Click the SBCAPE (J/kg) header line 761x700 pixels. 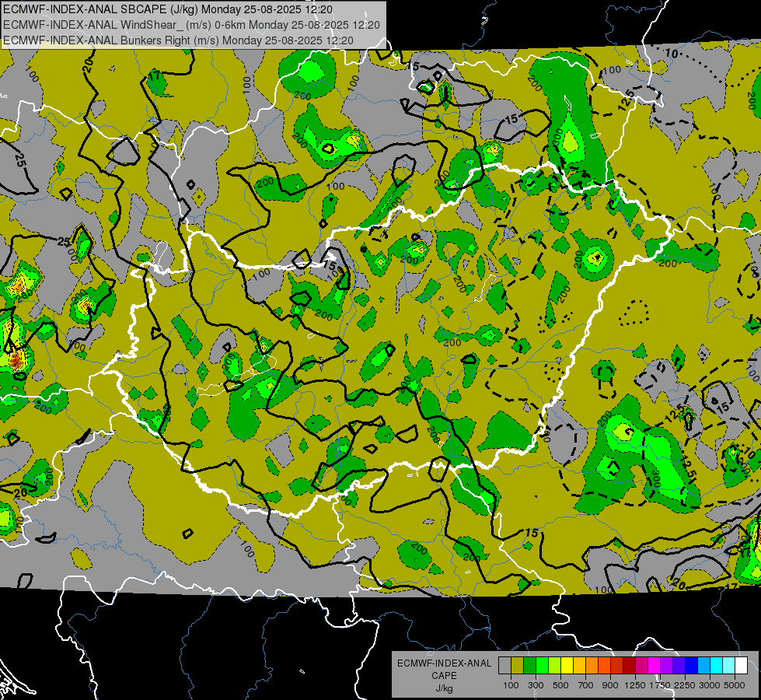[x=168, y=9]
